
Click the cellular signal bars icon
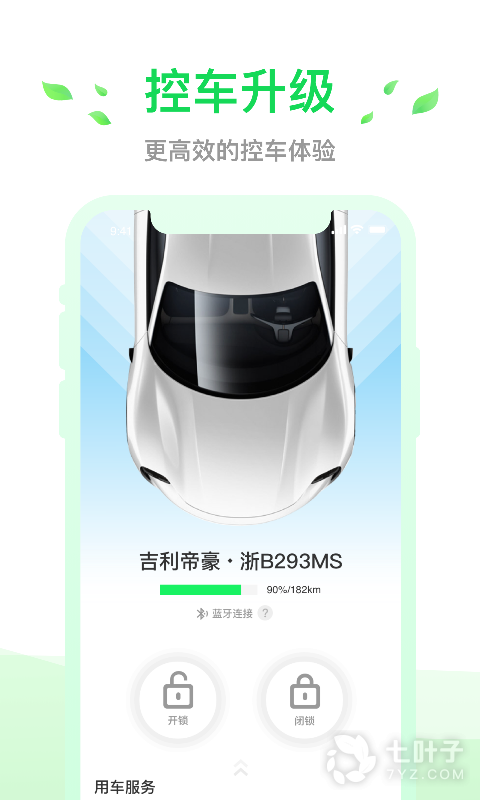[339, 230]
